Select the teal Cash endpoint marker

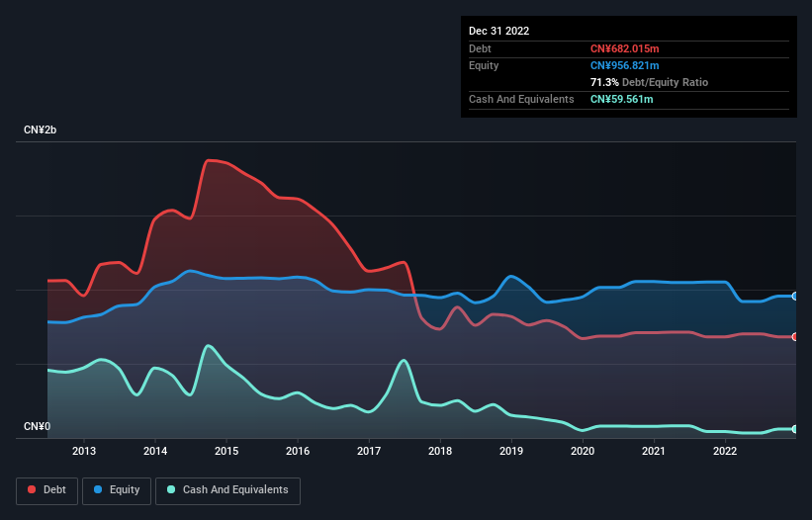tap(795, 429)
